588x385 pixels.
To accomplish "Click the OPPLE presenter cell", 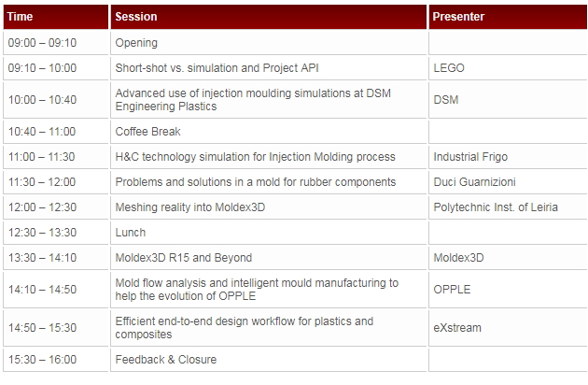I will tap(509, 290).
